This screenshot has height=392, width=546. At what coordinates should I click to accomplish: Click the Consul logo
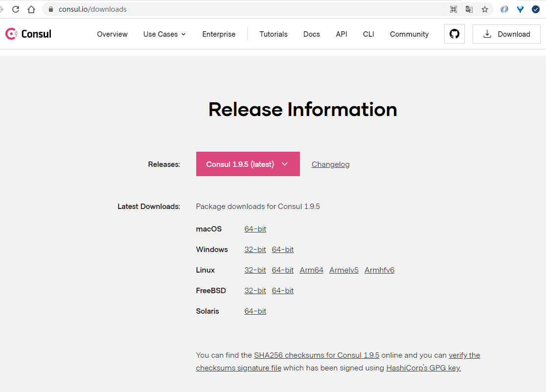click(x=28, y=34)
